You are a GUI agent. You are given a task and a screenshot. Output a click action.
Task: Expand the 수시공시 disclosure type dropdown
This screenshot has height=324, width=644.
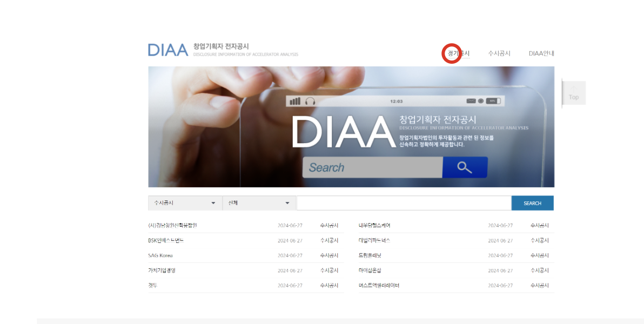coord(185,203)
